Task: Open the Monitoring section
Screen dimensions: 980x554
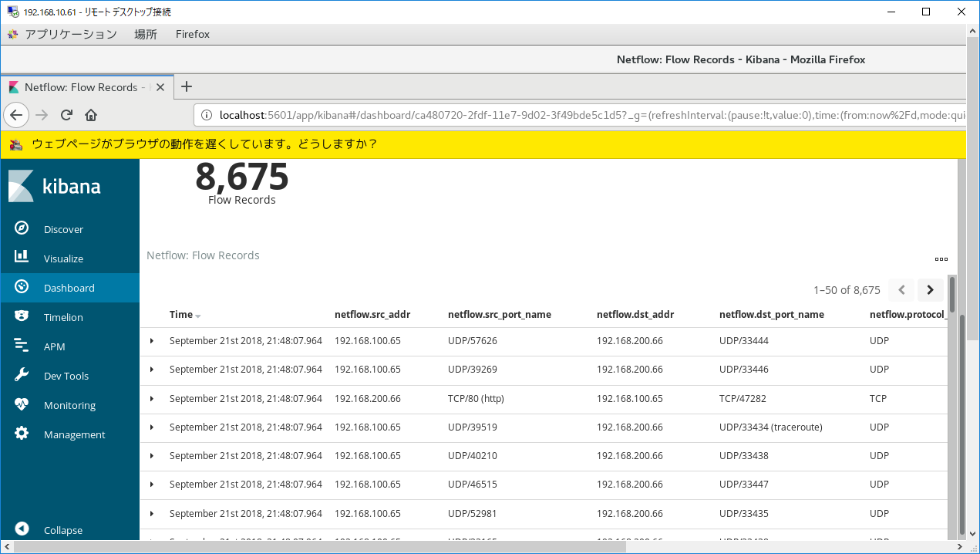Action: 69,404
